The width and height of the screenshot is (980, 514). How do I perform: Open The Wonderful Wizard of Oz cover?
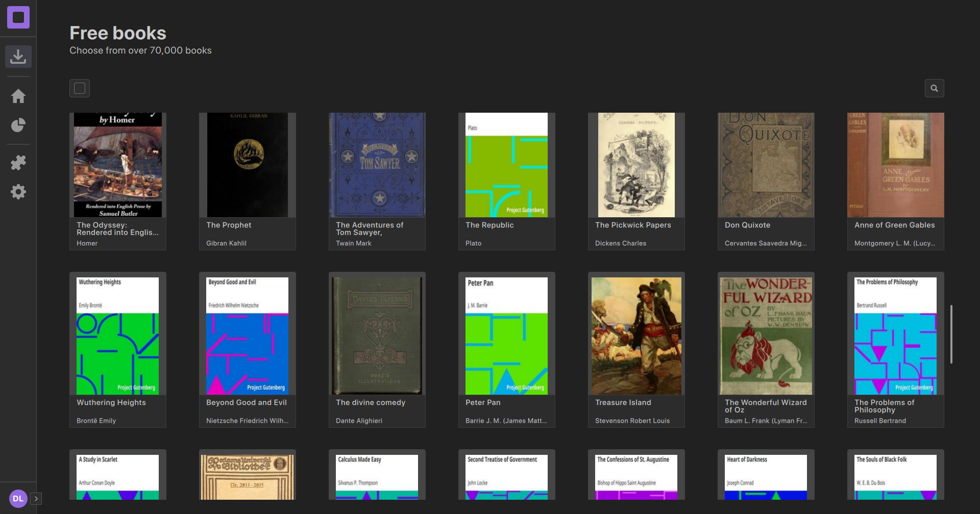tap(766, 336)
